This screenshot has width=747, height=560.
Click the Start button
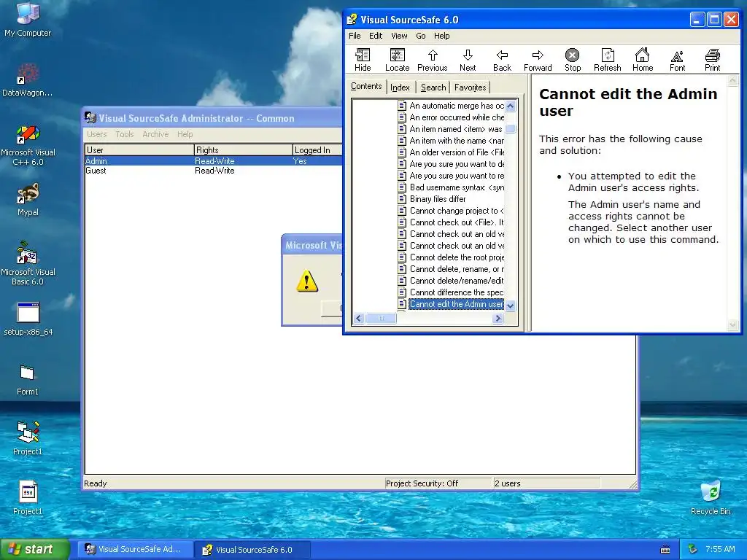click(35, 550)
